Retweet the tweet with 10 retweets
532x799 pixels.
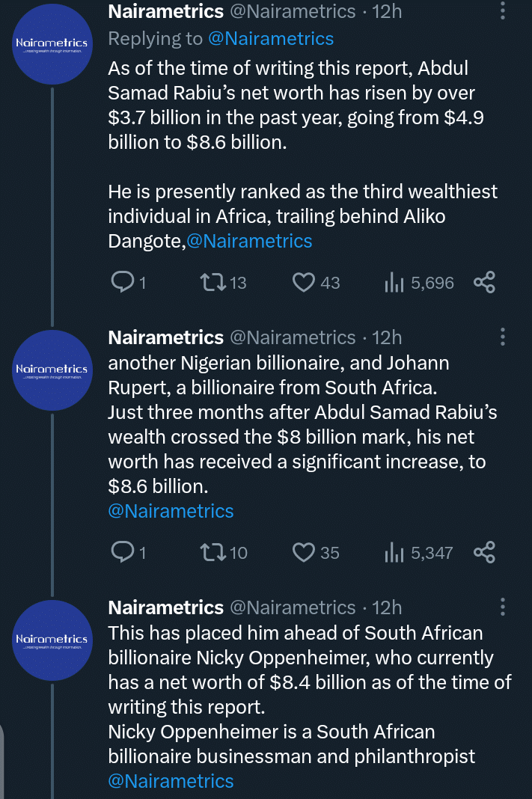pos(213,552)
